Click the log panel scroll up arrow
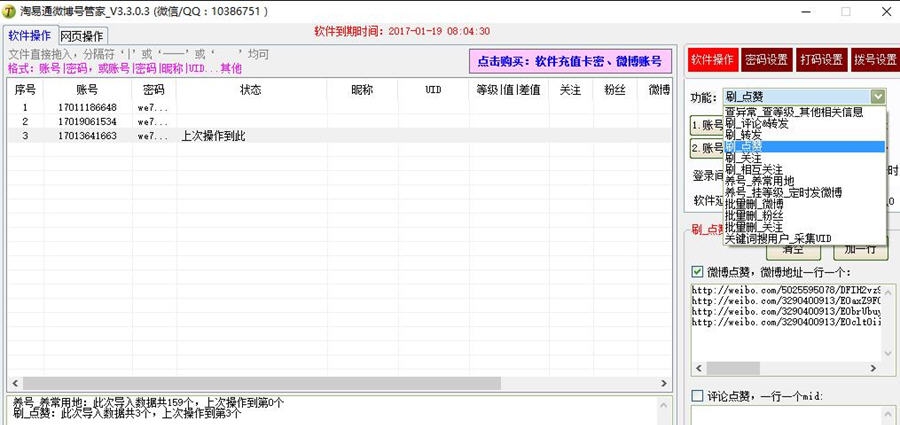The height and width of the screenshot is (425, 900). 663,404
